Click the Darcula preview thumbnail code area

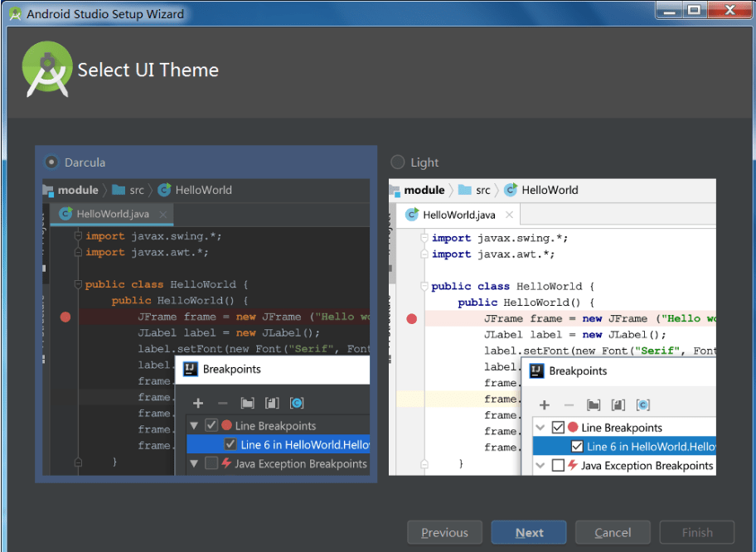tap(206, 327)
